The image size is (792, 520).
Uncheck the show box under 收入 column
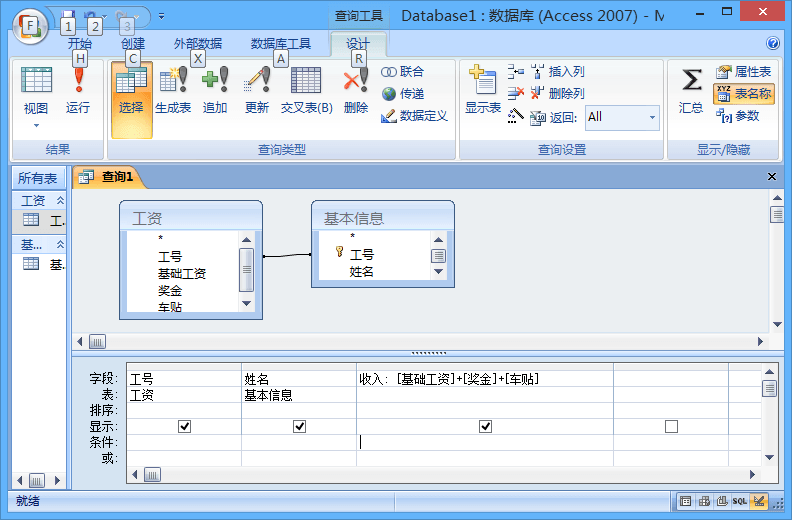485,427
